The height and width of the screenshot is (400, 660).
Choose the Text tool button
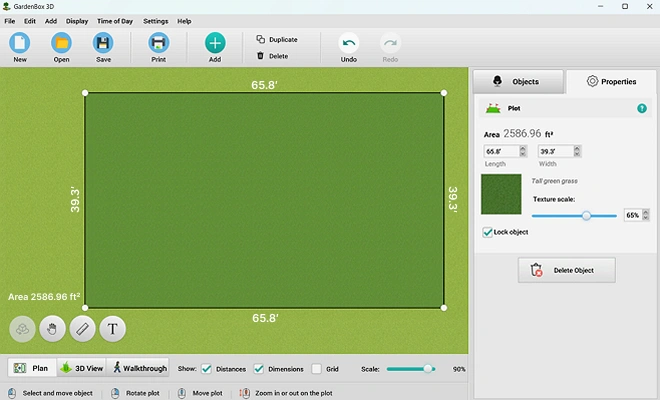[x=112, y=329]
